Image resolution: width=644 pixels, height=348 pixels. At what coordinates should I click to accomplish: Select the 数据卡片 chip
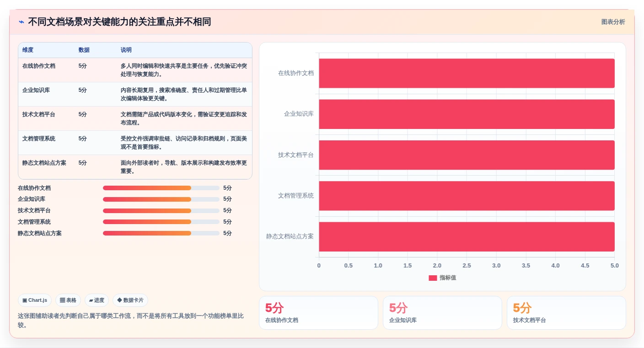pyautogui.click(x=130, y=300)
